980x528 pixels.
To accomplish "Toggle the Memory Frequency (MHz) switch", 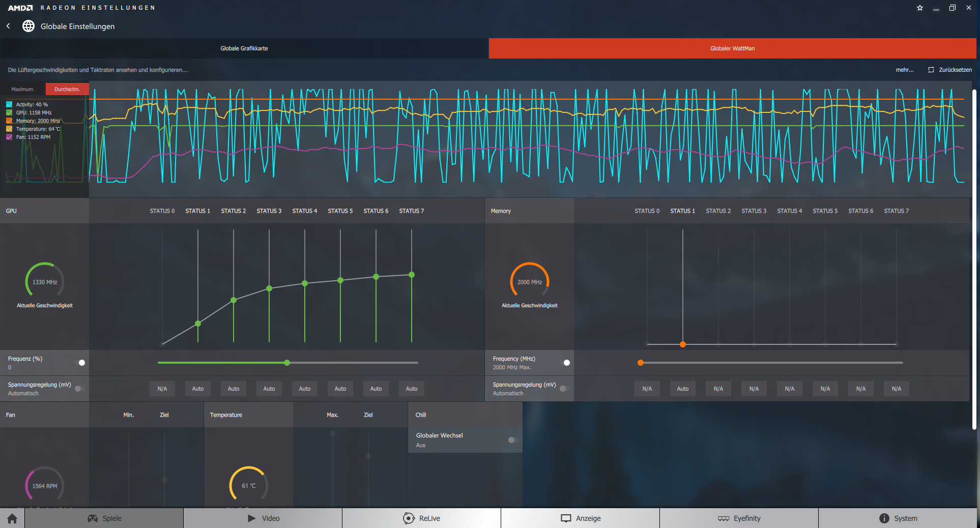I will 565,363.
